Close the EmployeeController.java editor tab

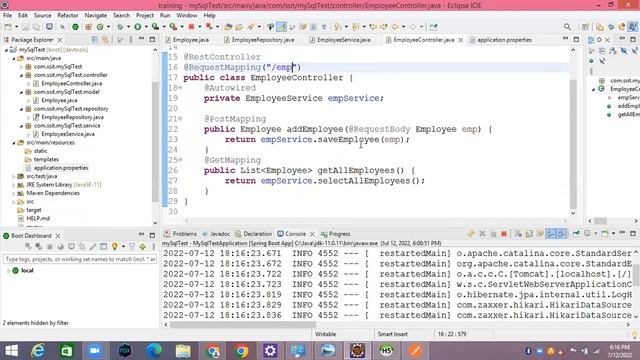point(461,40)
